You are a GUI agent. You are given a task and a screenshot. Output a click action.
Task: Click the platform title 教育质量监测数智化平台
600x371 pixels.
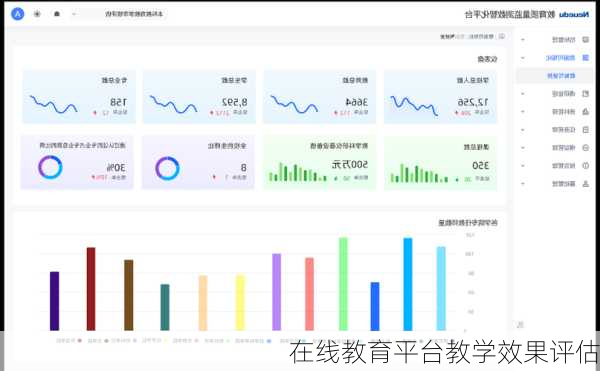tap(510, 15)
